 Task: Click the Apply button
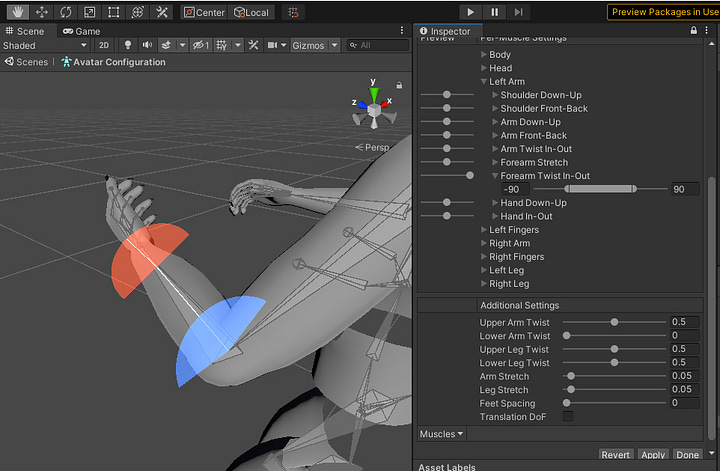coord(653,454)
